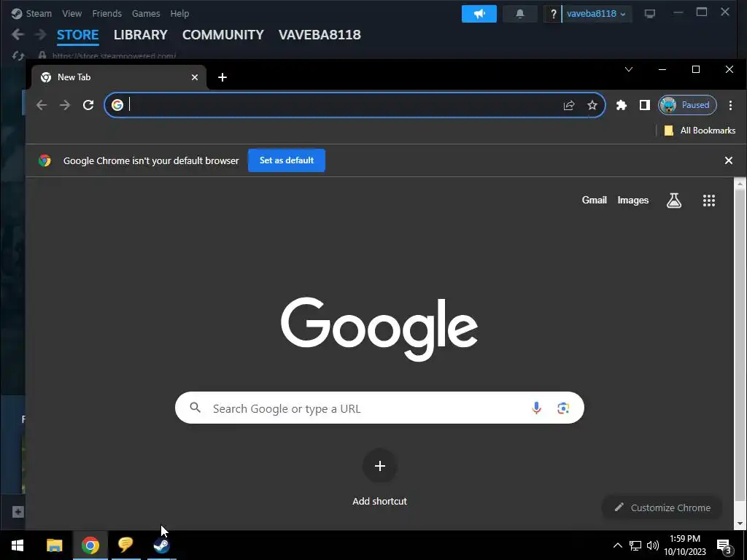Image resolution: width=747 pixels, height=560 pixels.
Task: Click the Steam announcements megaphone icon
Action: pos(479,14)
